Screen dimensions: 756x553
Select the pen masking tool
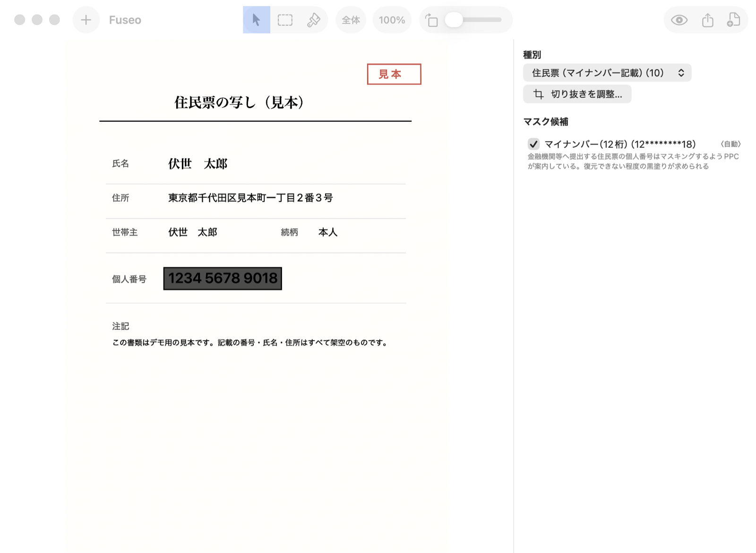313,20
